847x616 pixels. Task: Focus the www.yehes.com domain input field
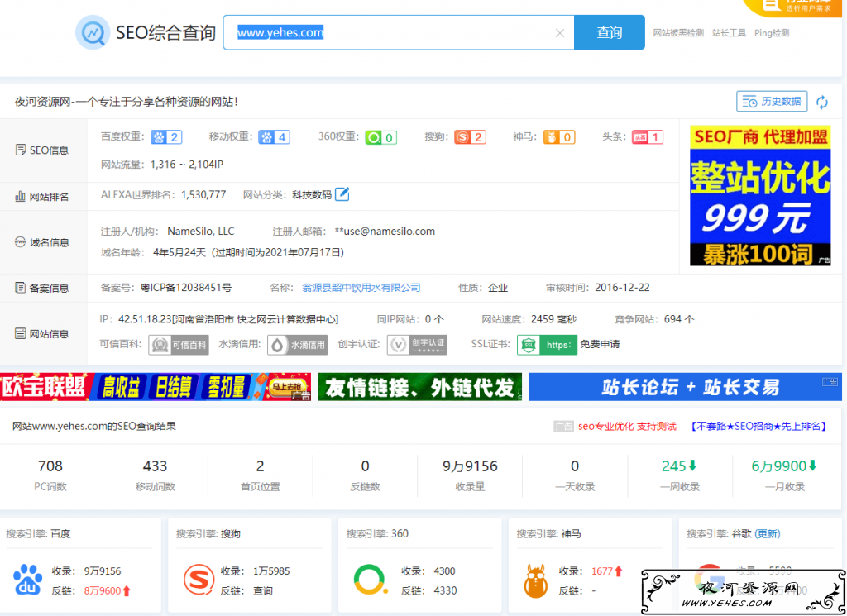(x=399, y=32)
